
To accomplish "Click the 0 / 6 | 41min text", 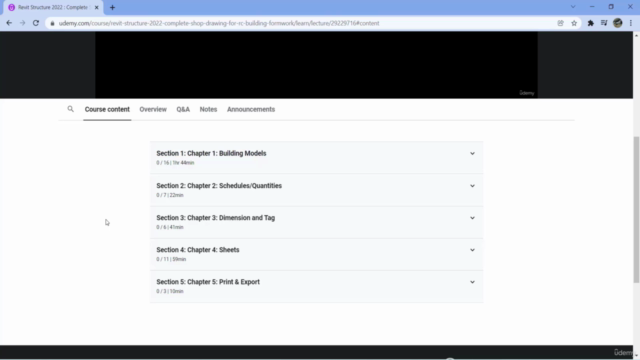I will (170, 227).
